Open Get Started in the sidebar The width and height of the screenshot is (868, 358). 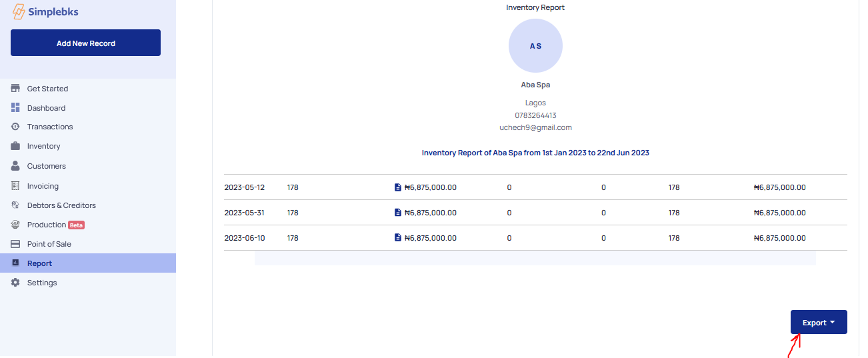pyautogui.click(x=47, y=89)
